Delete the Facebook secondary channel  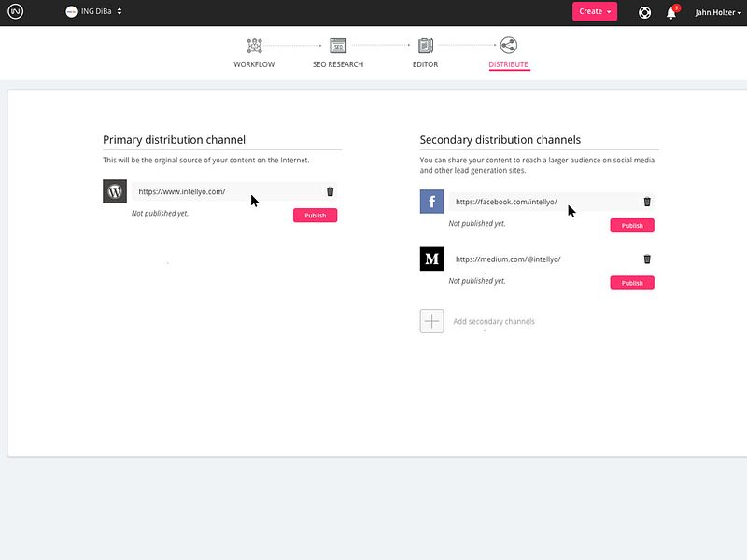coord(647,202)
